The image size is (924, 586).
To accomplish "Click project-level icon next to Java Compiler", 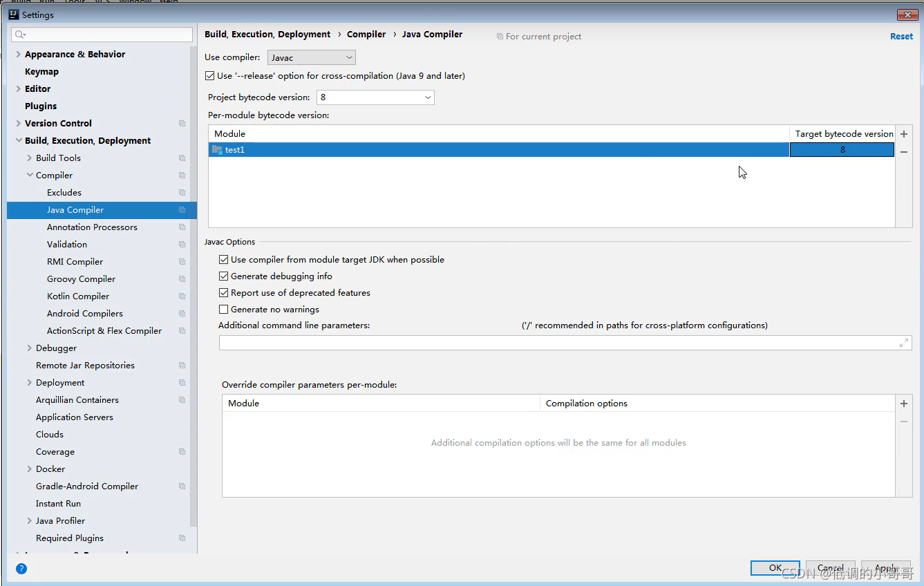I will pyautogui.click(x=182, y=210).
